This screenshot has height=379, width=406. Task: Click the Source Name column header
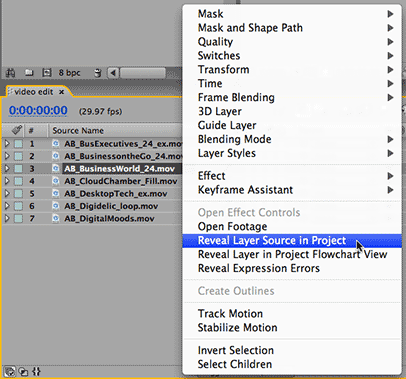pyautogui.click(x=78, y=131)
